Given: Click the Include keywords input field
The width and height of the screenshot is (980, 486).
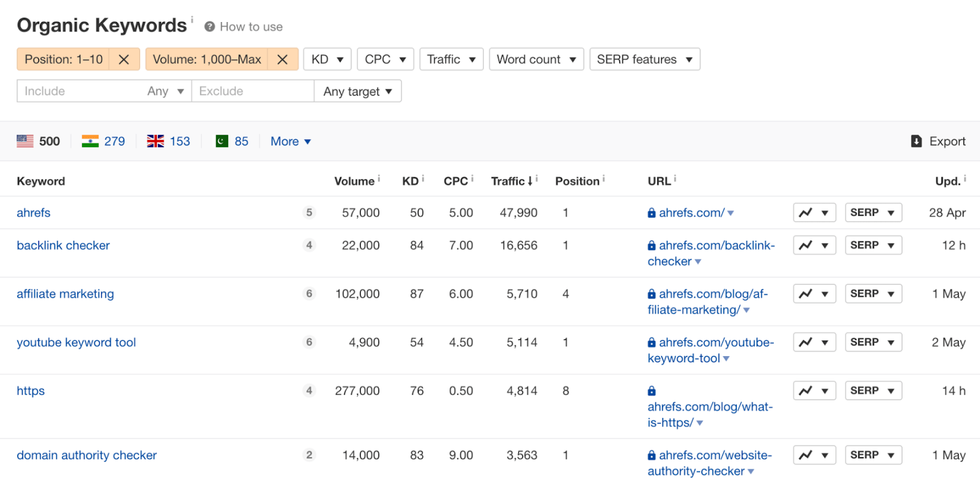Looking at the screenshot, I should (80, 91).
